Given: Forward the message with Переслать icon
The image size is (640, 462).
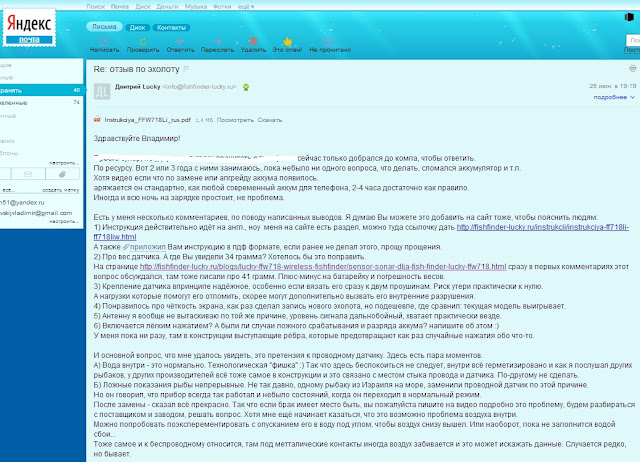Looking at the screenshot, I should click(217, 41).
